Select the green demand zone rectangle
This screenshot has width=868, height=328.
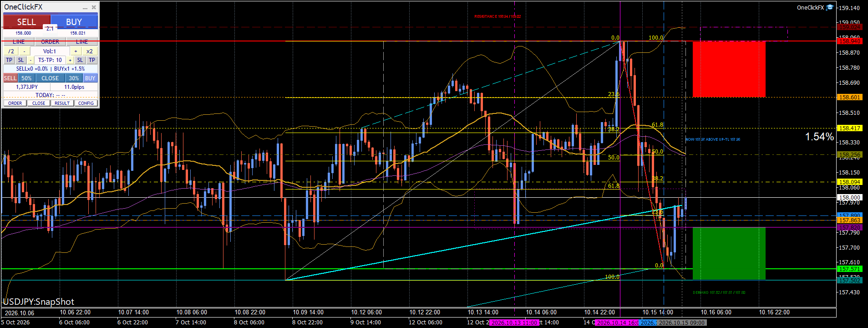point(729,253)
